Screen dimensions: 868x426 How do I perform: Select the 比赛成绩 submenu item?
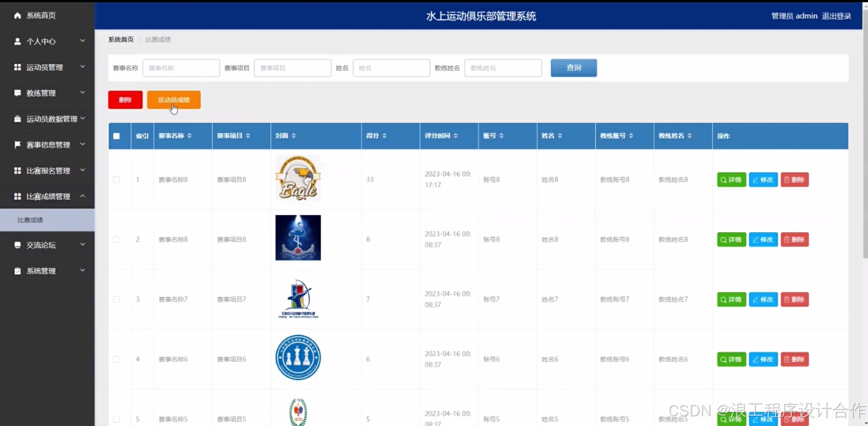pyautogui.click(x=47, y=220)
